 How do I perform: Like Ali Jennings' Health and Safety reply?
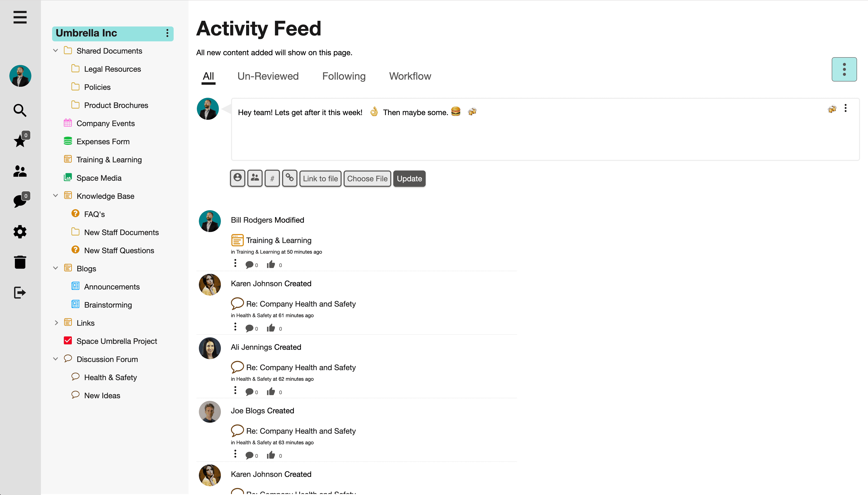click(271, 391)
